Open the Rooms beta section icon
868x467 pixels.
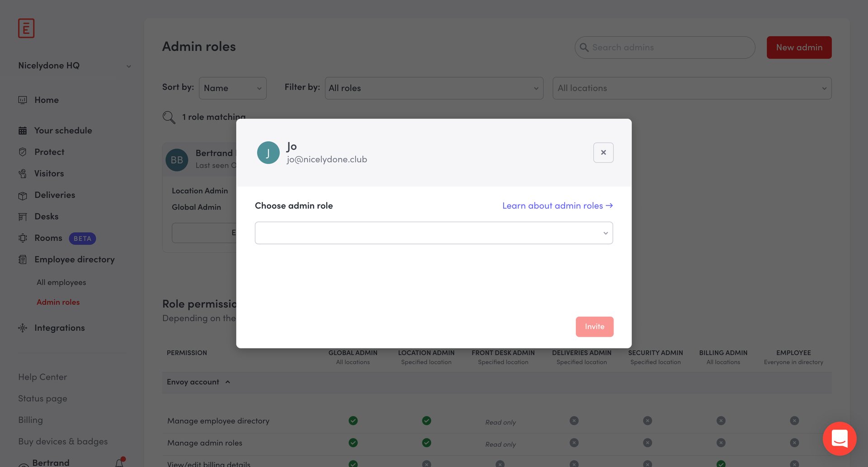23,238
